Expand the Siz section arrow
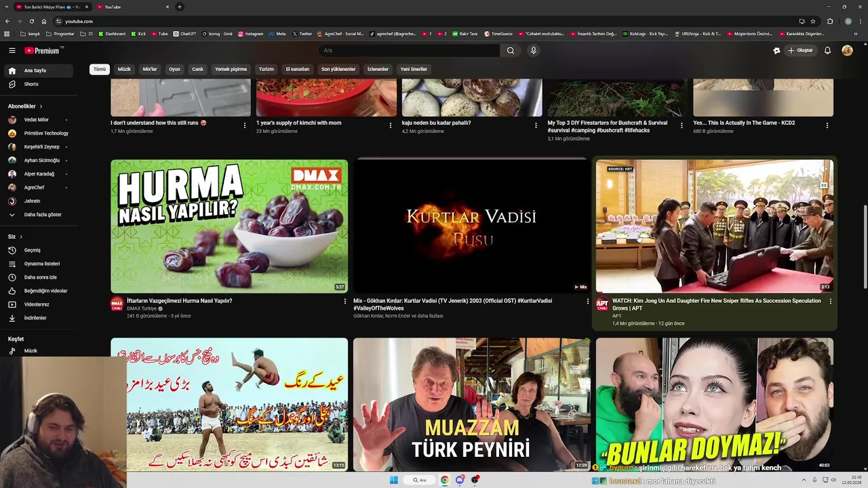868x488 pixels. click(21, 237)
